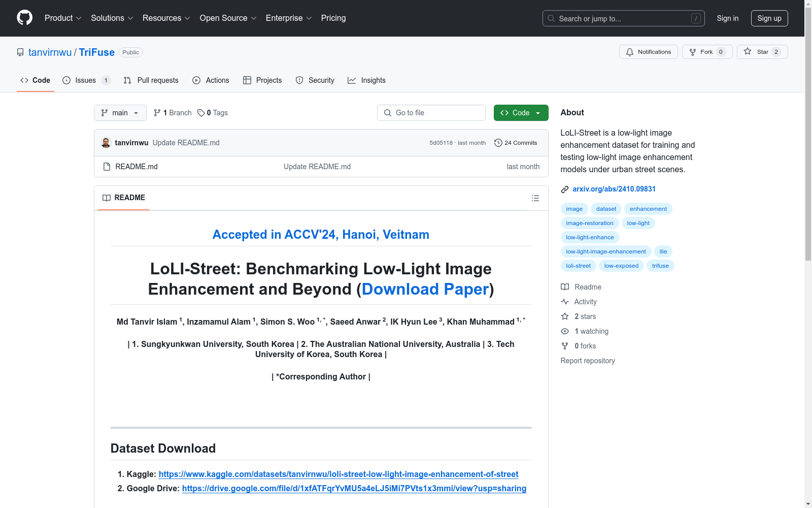
Task: Select the image-restoration topic tag
Action: [590, 223]
